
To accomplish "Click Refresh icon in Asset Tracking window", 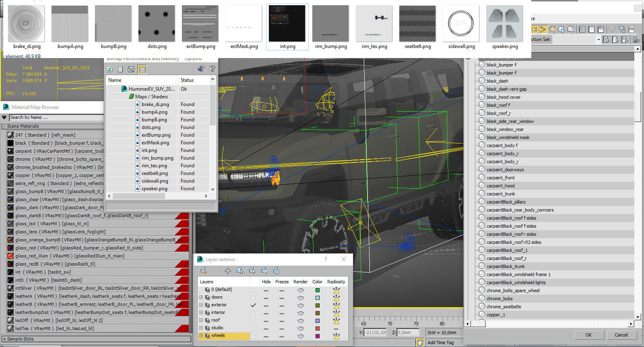I will point(109,69).
